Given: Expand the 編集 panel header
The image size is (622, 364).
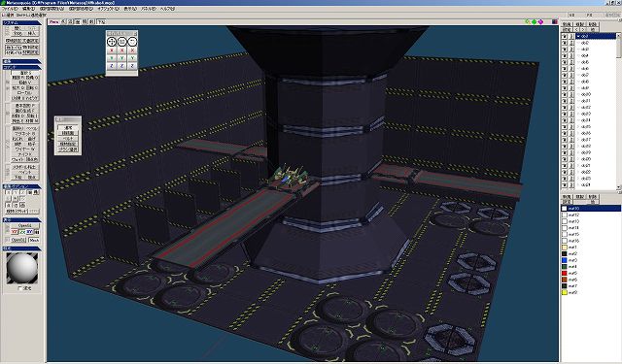Looking at the screenshot, I should (21, 61).
